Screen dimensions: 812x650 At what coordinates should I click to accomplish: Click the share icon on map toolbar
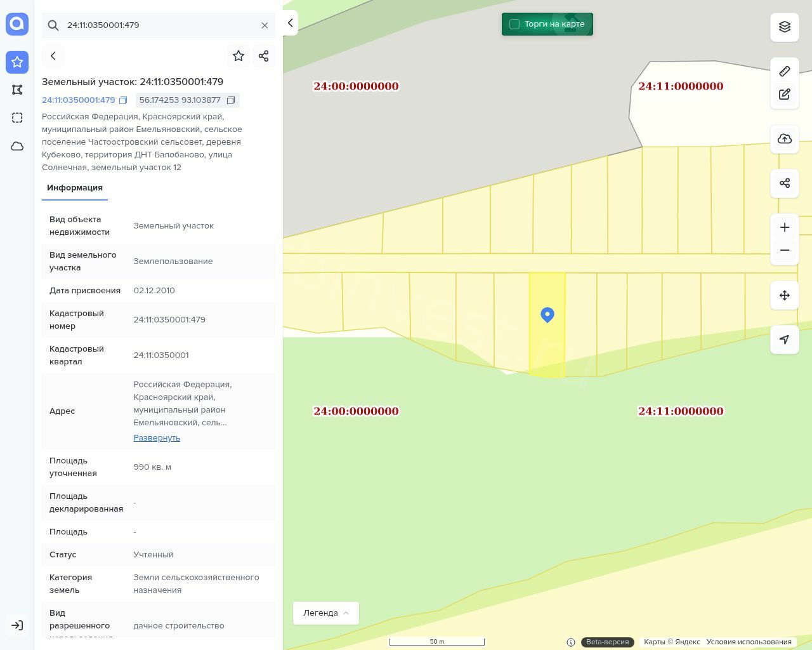(x=784, y=183)
